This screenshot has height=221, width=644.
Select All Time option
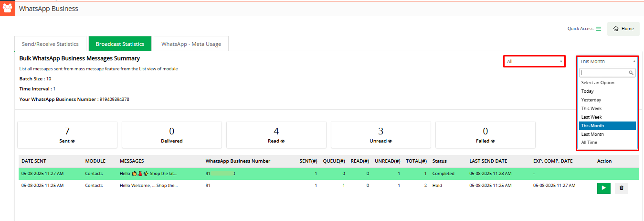[607, 143]
